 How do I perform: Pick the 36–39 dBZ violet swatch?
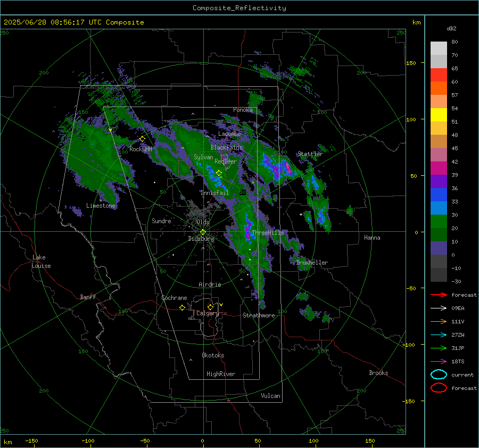click(439, 182)
